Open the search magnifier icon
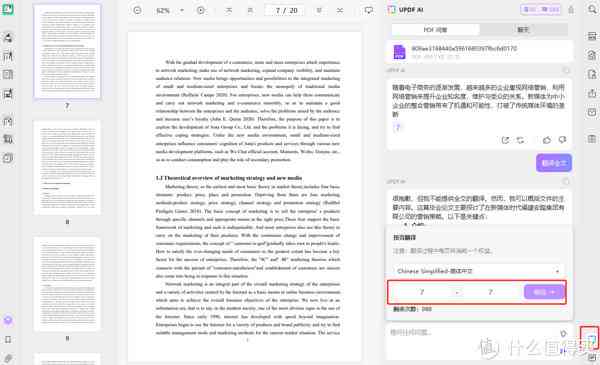The image size is (600, 365). tap(592, 10)
